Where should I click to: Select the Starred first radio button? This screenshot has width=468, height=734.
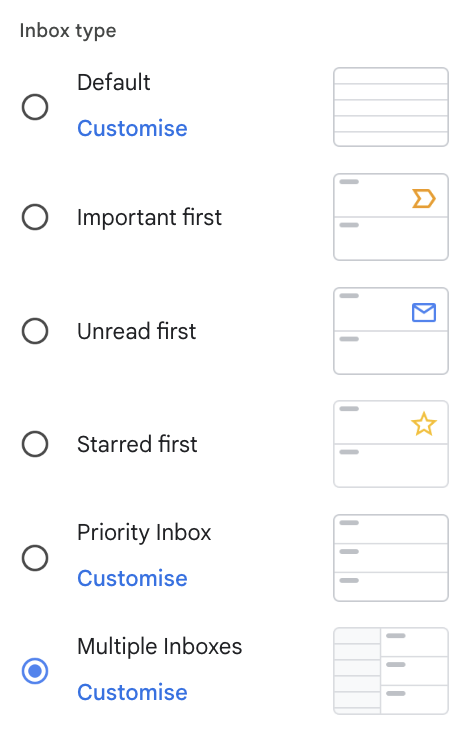pyautogui.click(x=35, y=444)
